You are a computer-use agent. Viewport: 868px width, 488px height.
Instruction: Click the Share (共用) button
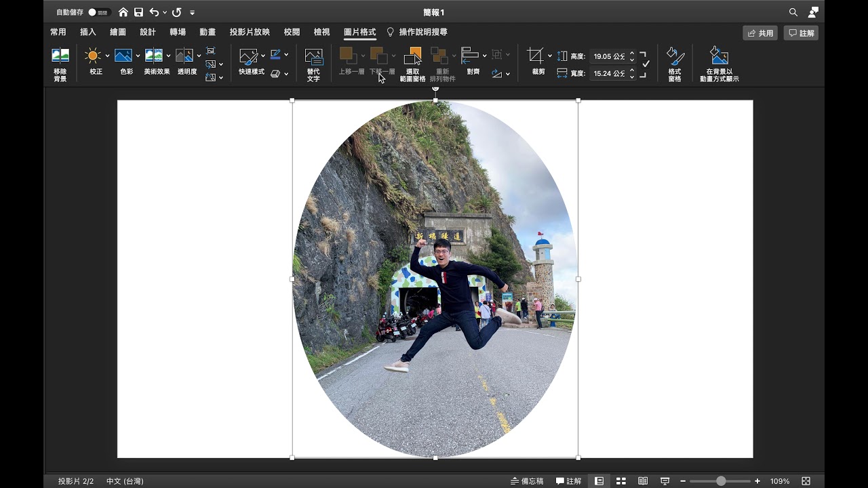pyautogui.click(x=759, y=33)
